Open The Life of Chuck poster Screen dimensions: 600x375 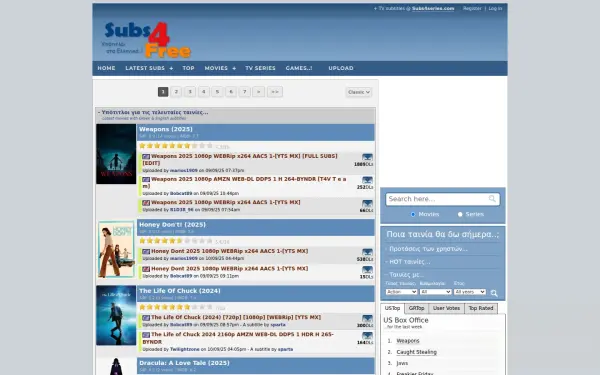116,315
